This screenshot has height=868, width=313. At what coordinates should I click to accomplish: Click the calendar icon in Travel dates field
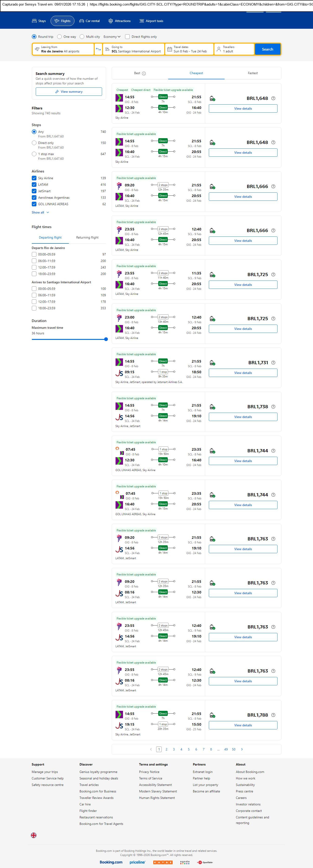point(170,49)
